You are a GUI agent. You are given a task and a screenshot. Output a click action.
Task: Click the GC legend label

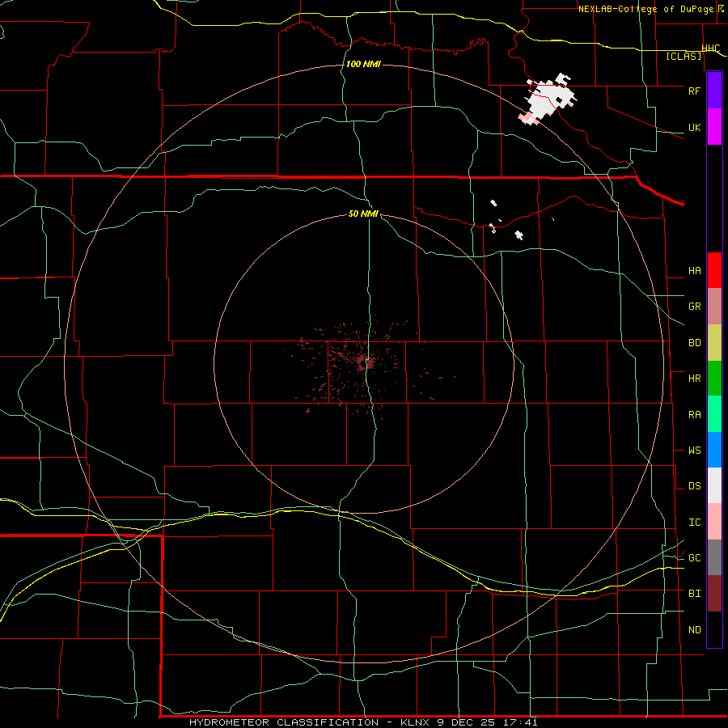tap(695, 557)
